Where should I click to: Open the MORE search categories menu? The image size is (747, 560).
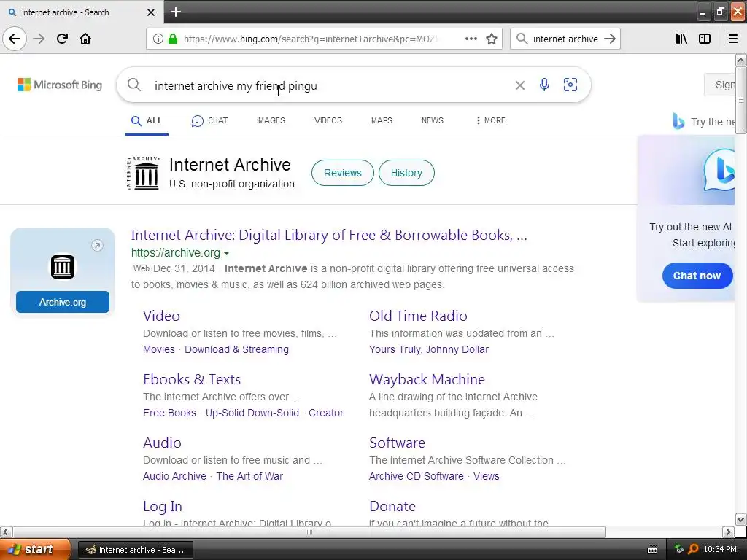click(491, 120)
